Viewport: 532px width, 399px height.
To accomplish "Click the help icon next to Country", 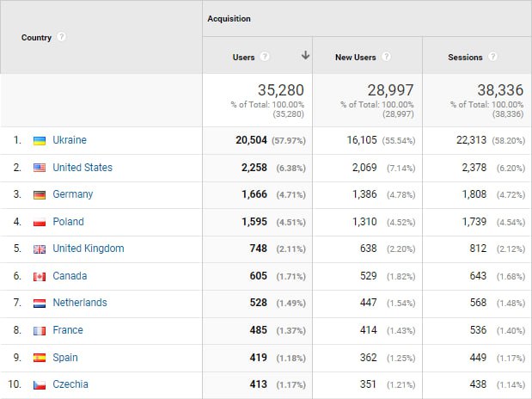I will tap(62, 38).
